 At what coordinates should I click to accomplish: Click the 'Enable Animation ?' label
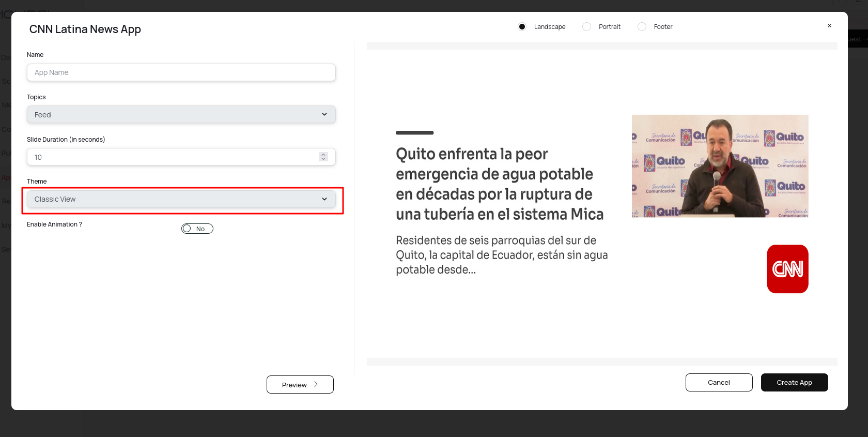tap(54, 224)
